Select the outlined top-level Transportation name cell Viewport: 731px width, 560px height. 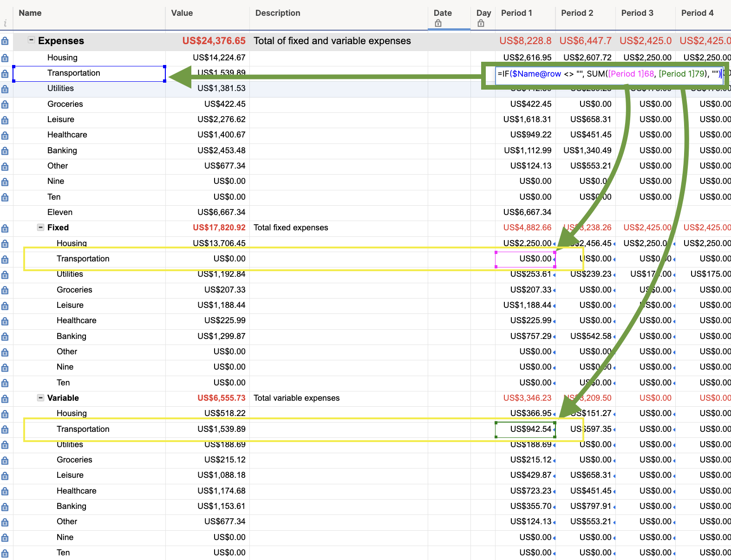click(89, 73)
